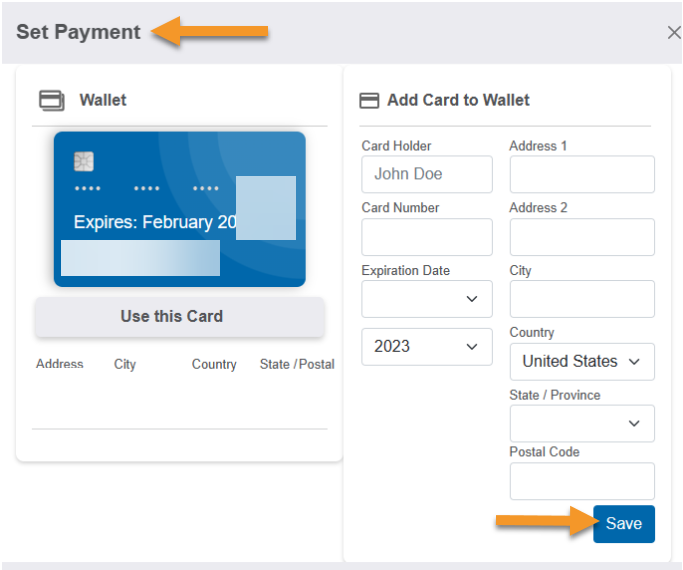
Task: Open the State / Province dropdown
Action: [582, 423]
